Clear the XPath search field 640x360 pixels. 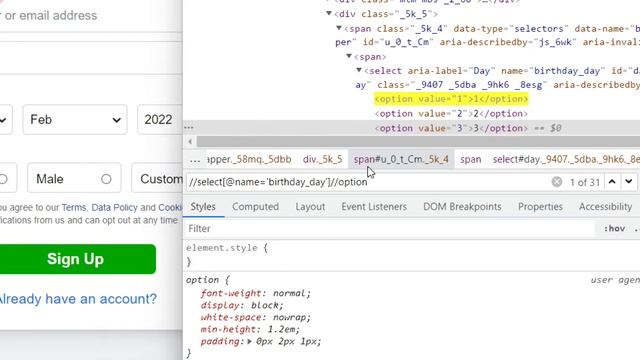(556, 182)
